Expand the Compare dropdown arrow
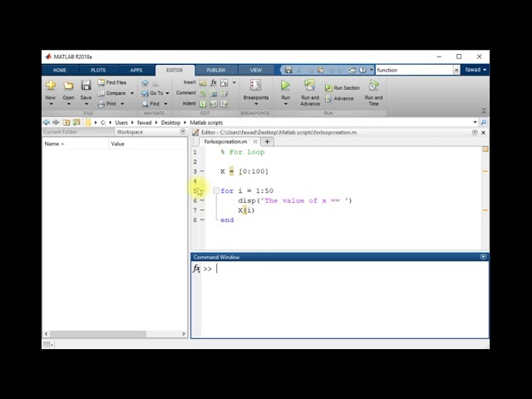Screen dimensions: 532x399 132,93
